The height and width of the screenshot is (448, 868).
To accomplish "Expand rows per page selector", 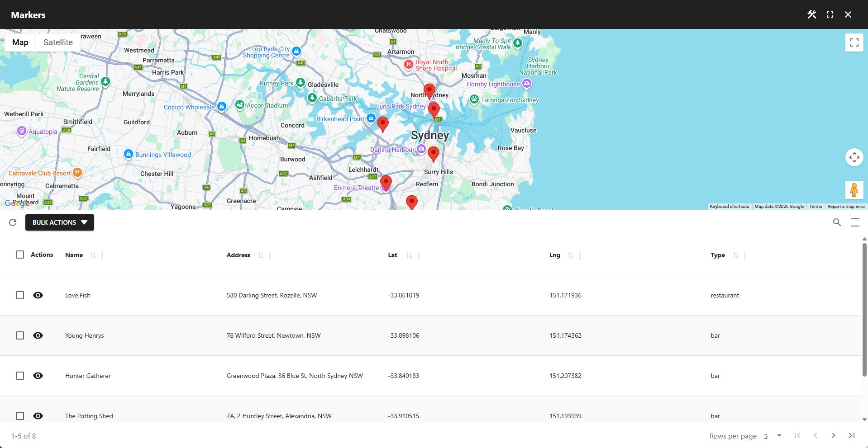I will click(x=779, y=436).
